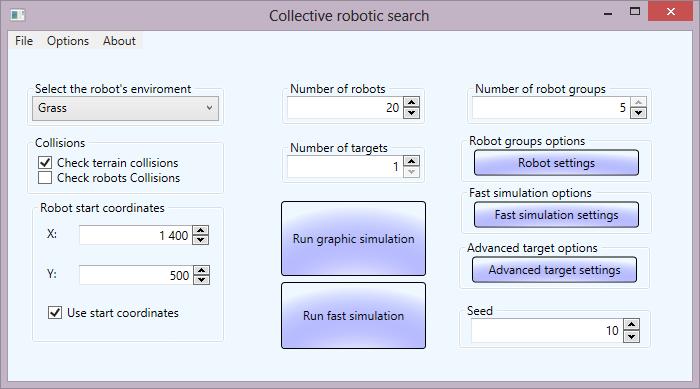
Task: Increase Number of robots with up arrow
Action: (411, 102)
